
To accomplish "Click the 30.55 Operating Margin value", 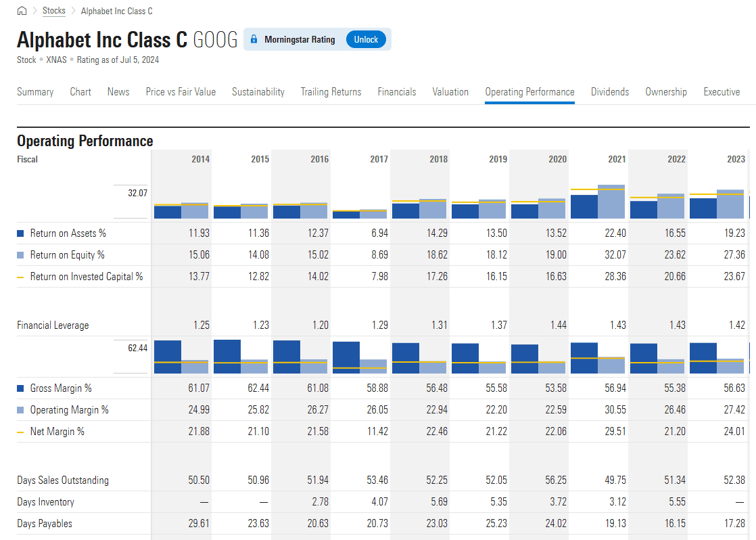I will tap(615, 409).
